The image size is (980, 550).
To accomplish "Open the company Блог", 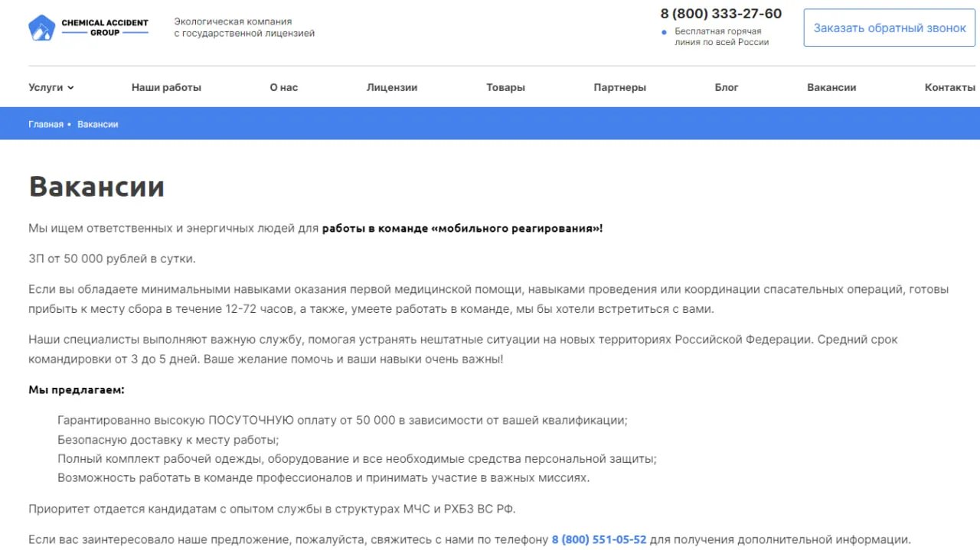I will (726, 87).
